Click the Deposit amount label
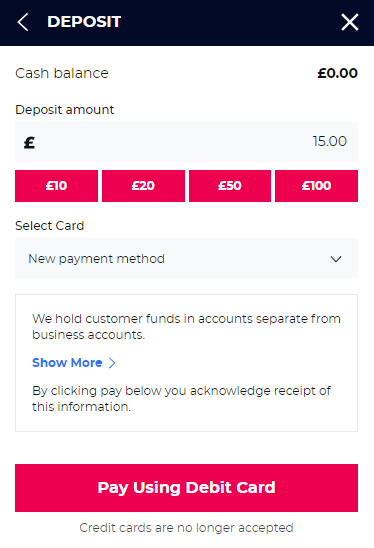The height and width of the screenshot is (548, 374). (65, 110)
